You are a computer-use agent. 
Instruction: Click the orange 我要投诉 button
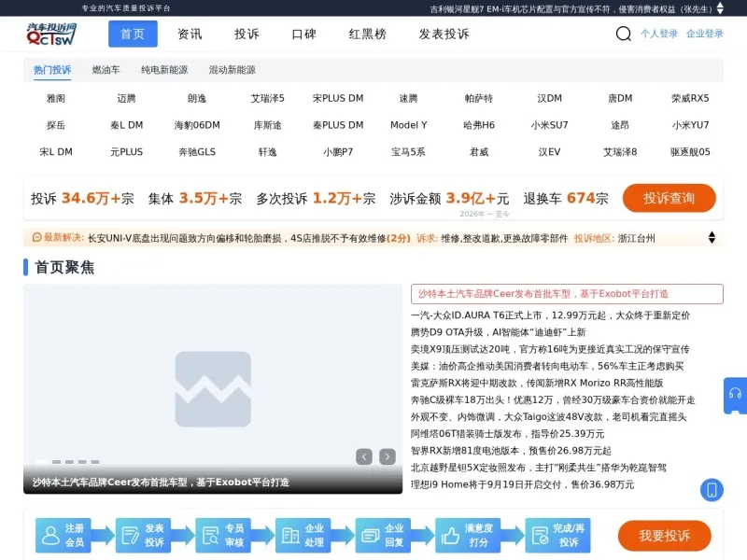(x=665, y=536)
